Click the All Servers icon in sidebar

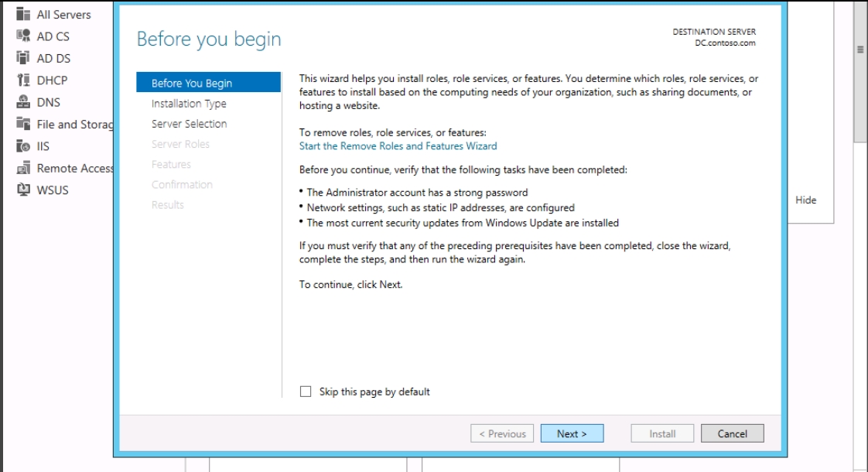pyautogui.click(x=22, y=15)
